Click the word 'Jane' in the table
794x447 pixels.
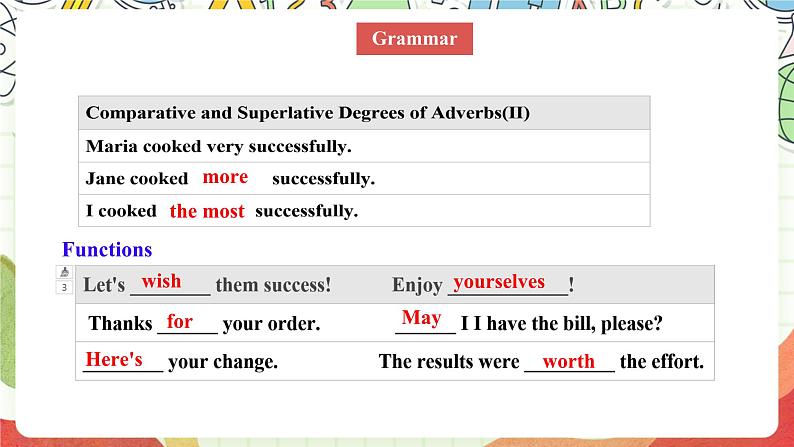[104, 179]
